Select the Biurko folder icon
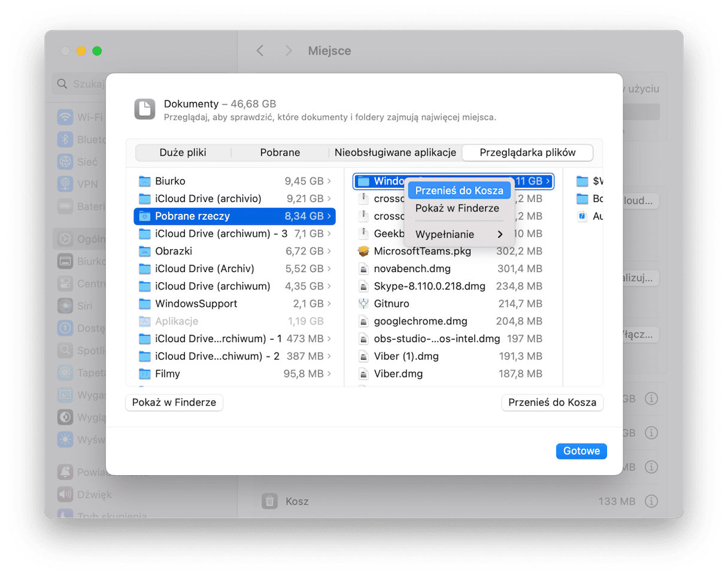Screen dimensions: 728x577 (144, 181)
